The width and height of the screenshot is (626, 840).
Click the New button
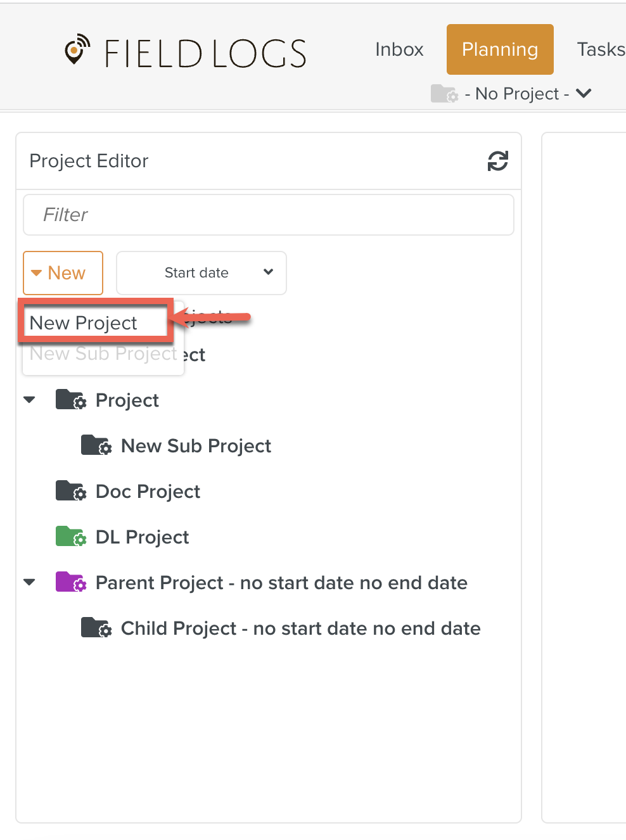[63, 273]
